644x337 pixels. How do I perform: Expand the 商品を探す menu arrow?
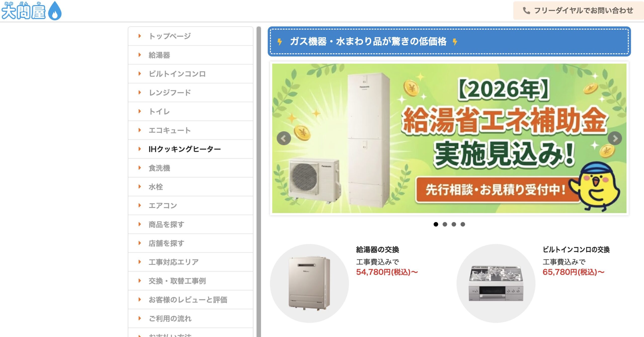[x=140, y=224]
